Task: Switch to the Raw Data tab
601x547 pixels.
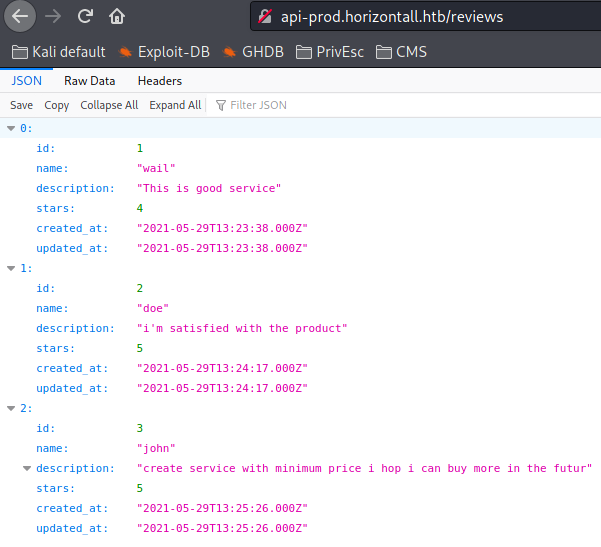Action: tap(89, 81)
